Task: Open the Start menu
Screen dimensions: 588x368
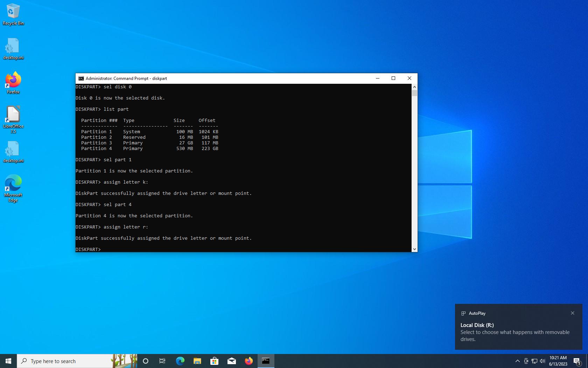Action: click(8, 361)
